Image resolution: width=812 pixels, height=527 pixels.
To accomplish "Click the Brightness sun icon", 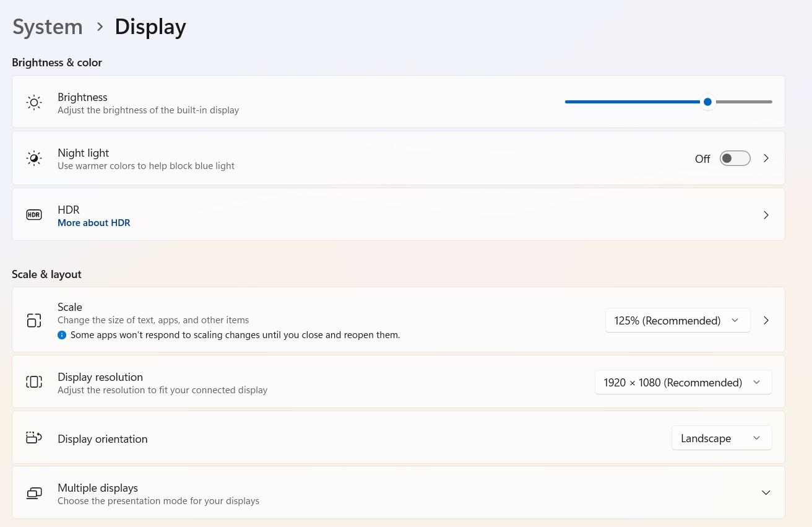I will coord(34,103).
